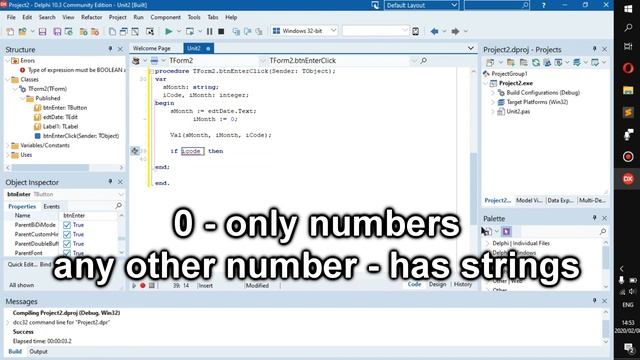Expand Target Platforms (Win32) node
The height and width of the screenshot is (360, 640).
493,102
